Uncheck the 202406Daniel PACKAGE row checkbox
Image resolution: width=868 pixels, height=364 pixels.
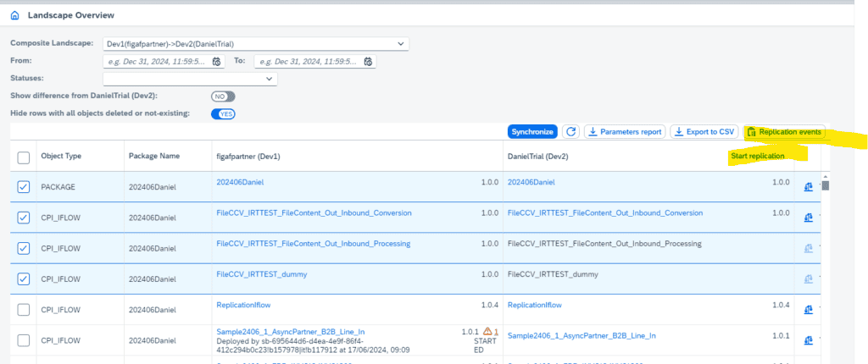23,188
